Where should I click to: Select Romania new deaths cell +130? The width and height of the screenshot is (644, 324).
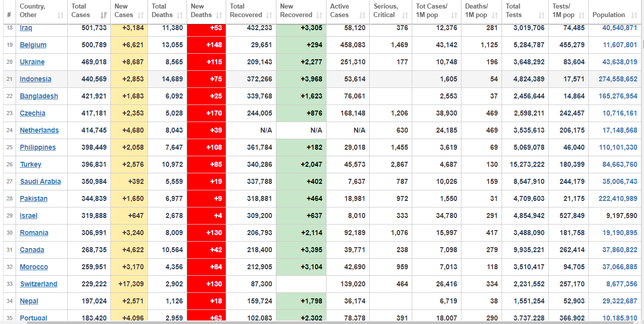206,233
